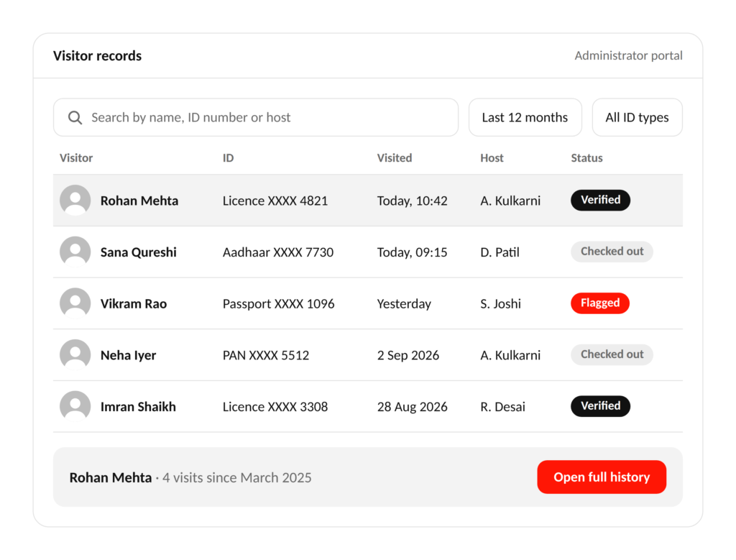
Task: Click ID cell Passport XXXX 1096
Action: tap(278, 303)
